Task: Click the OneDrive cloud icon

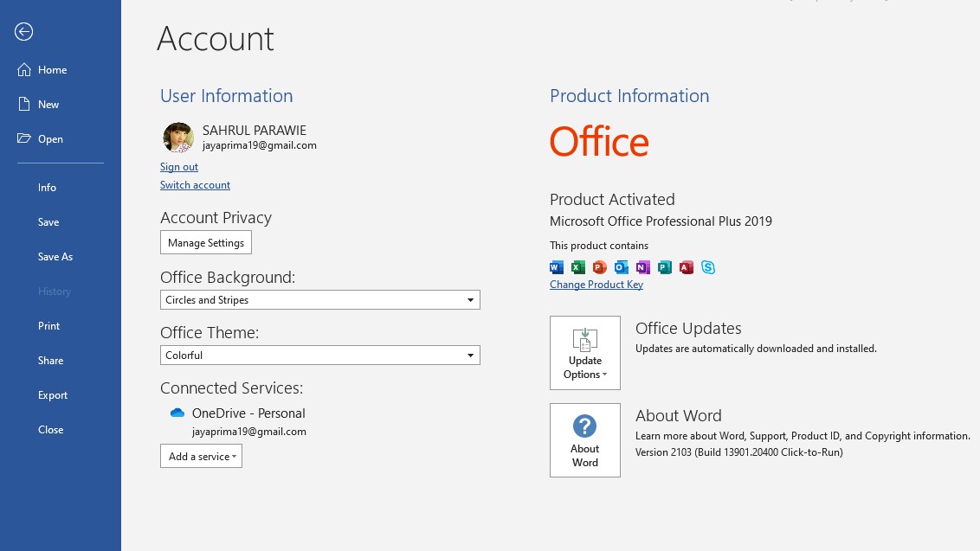Action: click(177, 413)
